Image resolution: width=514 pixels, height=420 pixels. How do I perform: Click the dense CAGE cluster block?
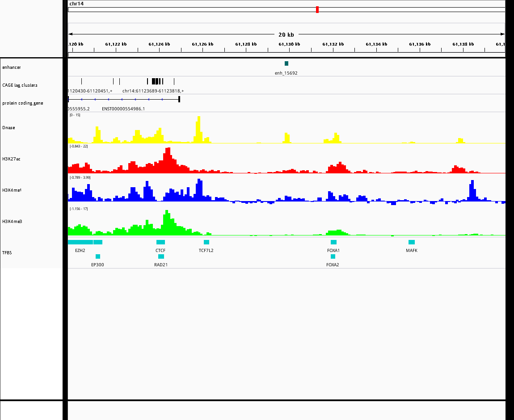pyautogui.click(x=156, y=81)
